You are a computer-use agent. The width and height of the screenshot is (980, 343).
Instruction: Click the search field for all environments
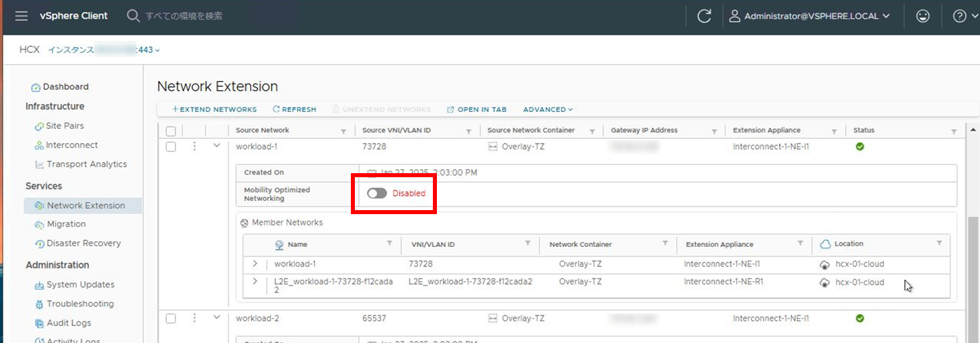184,16
